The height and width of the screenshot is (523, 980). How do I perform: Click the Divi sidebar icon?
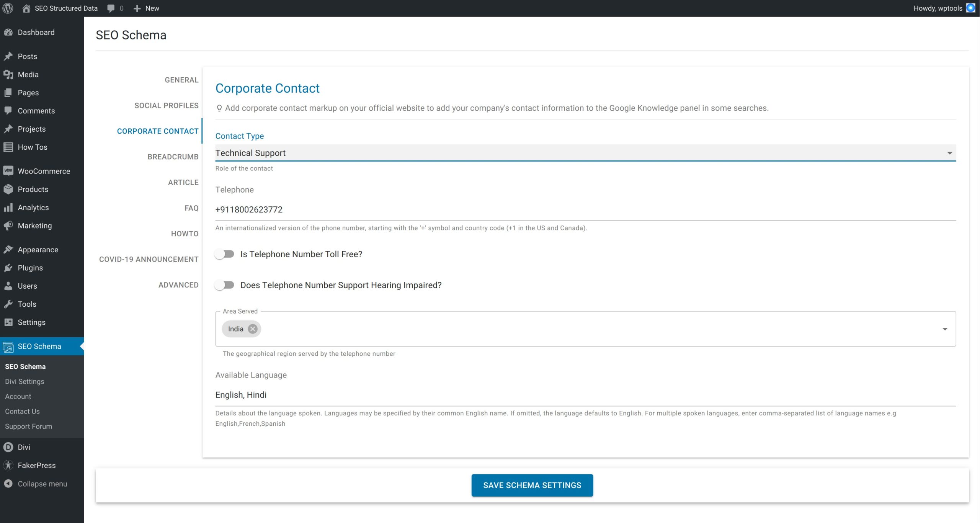8,447
